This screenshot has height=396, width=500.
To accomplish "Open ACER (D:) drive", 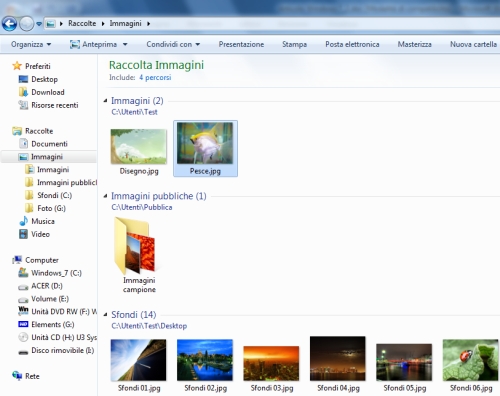I will 40,286.
